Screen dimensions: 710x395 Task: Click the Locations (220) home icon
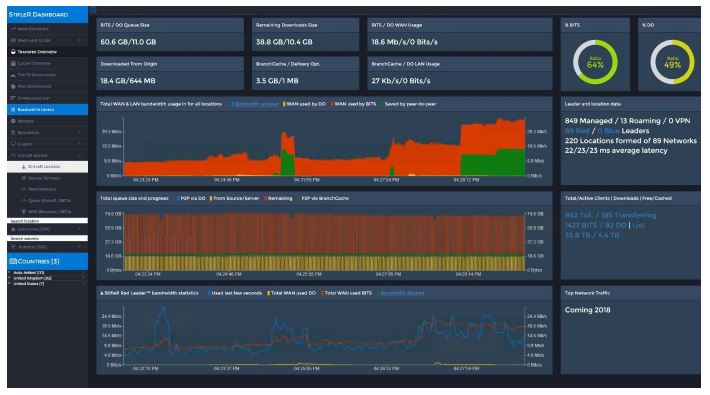point(13,229)
